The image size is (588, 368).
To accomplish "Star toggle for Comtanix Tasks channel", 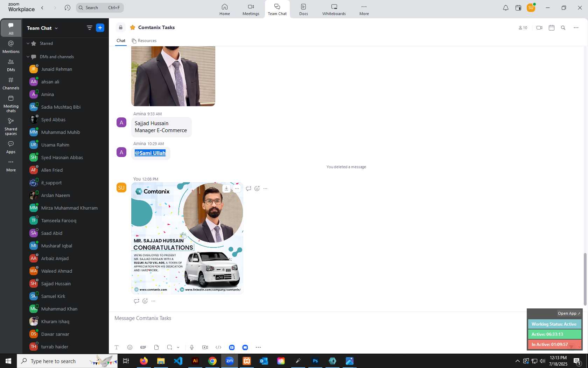I will (x=133, y=27).
